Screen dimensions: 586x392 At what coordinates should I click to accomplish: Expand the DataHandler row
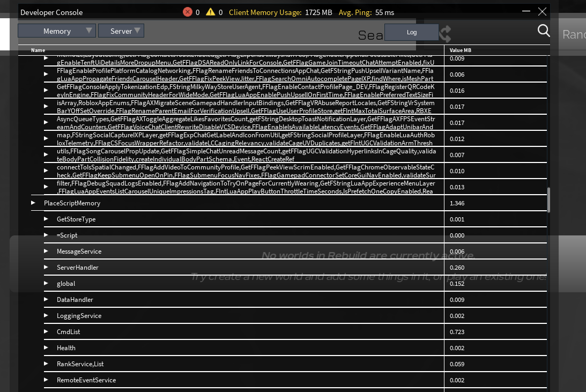point(46,299)
